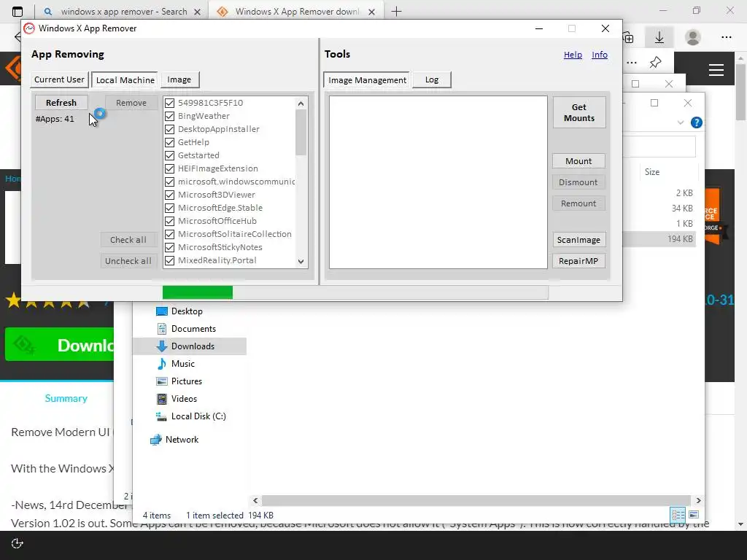Click the Windows X App Remover title icon
Screen dimensions: 747x560
29,28
